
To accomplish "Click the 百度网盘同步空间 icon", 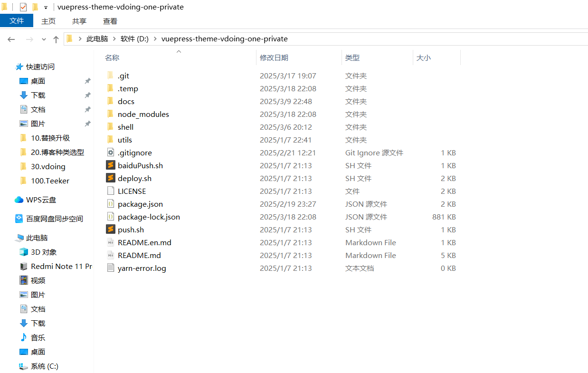I will [19, 219].
